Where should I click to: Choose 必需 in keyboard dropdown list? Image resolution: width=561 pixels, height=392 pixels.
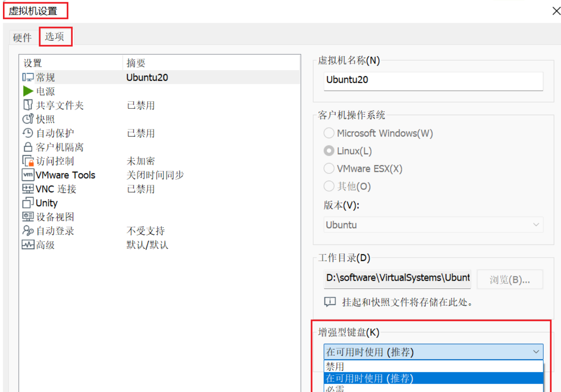tap(433, 388)
